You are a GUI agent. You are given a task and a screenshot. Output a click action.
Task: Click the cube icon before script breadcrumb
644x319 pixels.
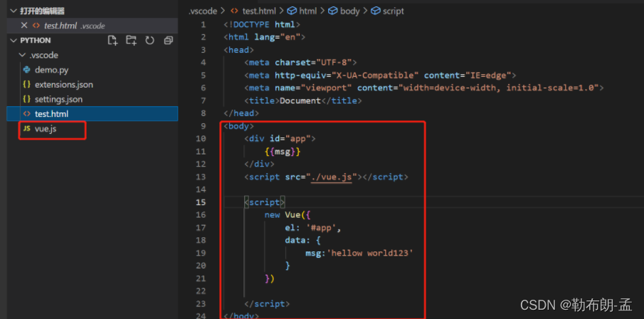376,11
